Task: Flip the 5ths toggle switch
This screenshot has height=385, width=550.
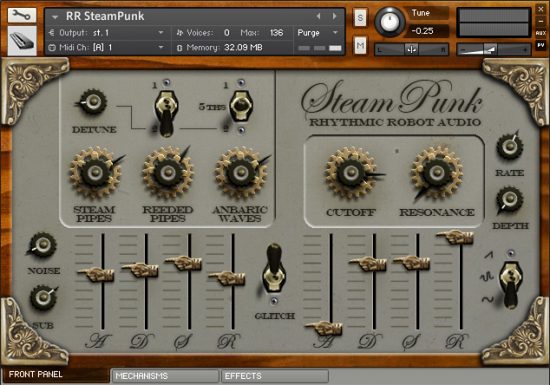Action: 241,106
